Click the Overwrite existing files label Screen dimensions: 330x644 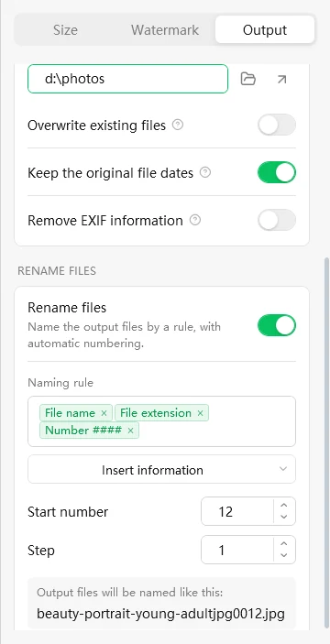(x=96, y=125)
